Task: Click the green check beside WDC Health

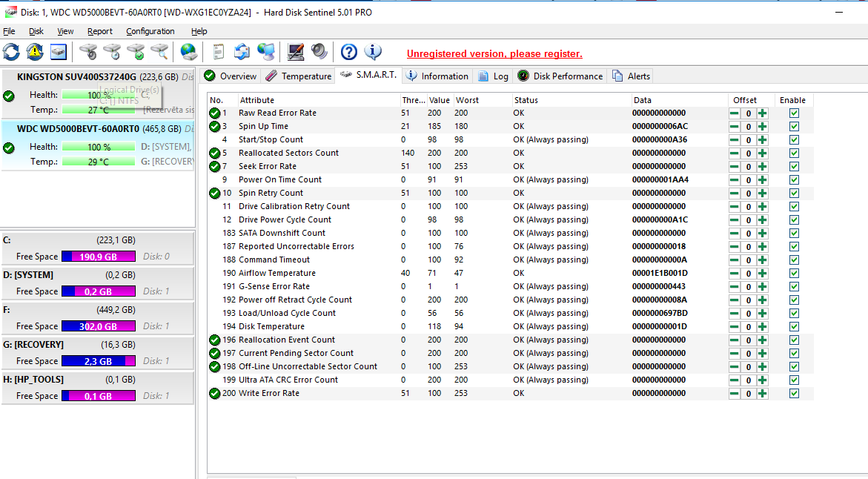Action: [x=9, y=148]
